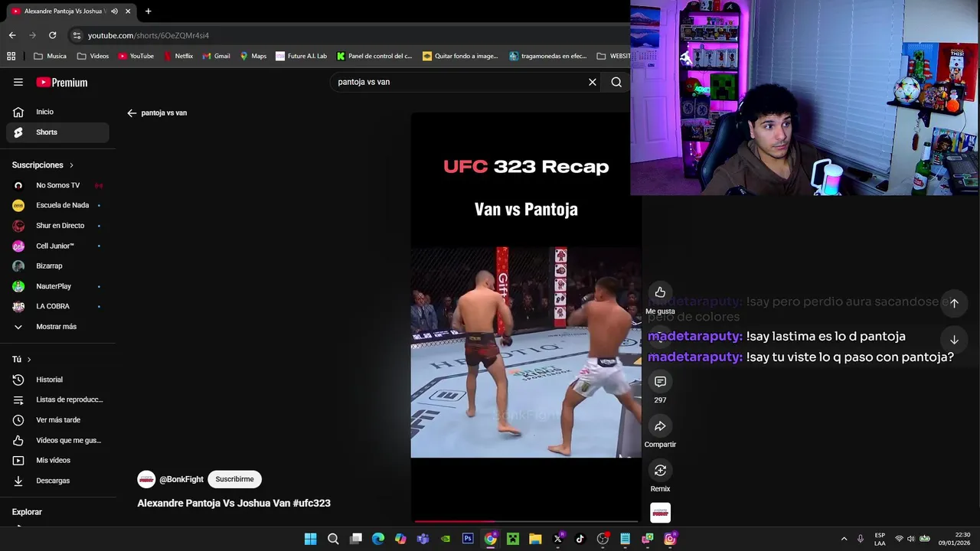This screenshot has height=551, width=980.
Task: Open the YouTube bookmark
Action: pyautogui.click(x=136, y=56)
